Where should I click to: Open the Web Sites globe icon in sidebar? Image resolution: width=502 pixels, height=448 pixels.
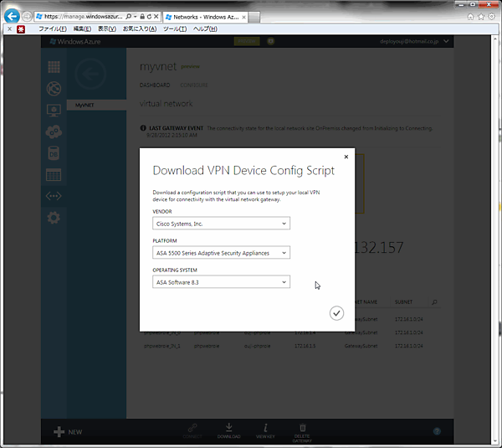point(54,89)
